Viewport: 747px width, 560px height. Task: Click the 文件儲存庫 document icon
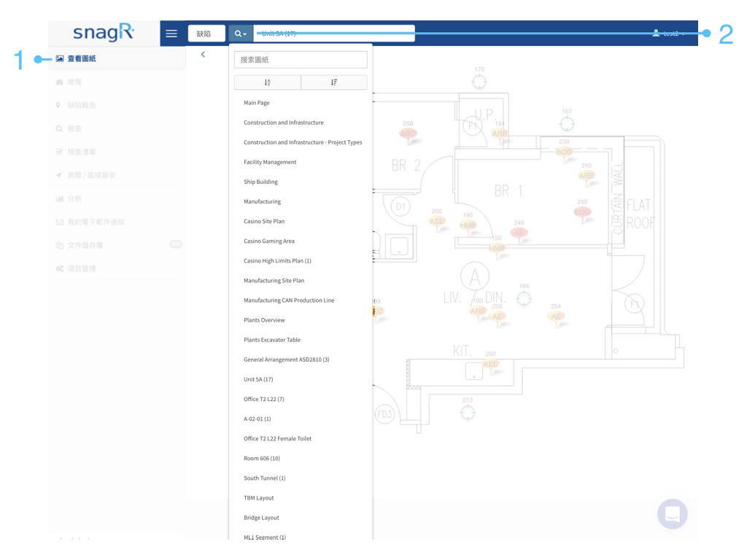(x=60, y=245)
